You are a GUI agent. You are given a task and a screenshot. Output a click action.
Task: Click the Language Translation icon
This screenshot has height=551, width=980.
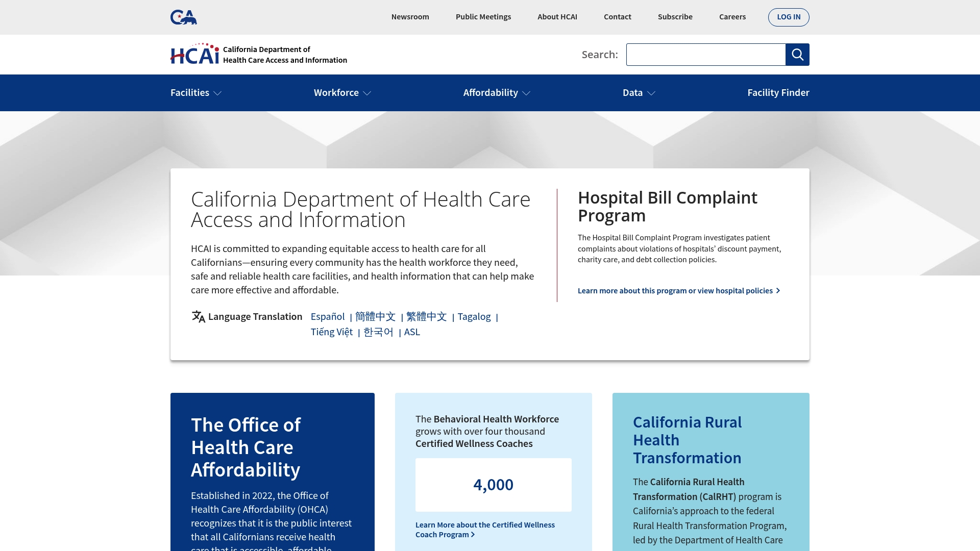199,317
